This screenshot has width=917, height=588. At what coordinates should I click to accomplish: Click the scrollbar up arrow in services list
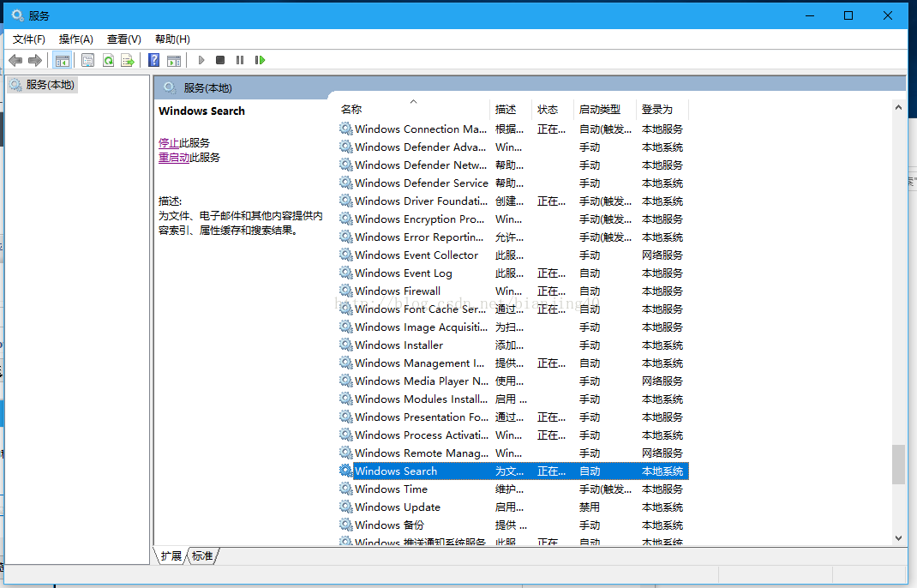[x=898, y=108]
